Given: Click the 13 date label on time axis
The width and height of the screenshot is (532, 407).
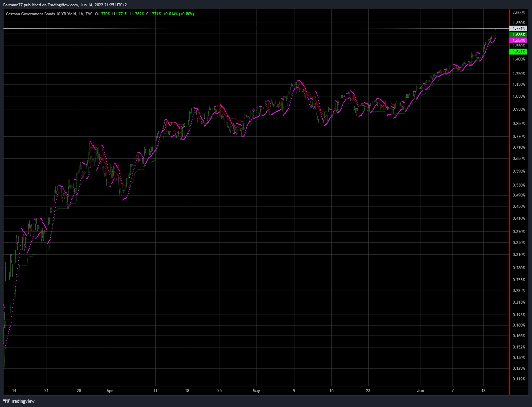Looking at the screenshot, I should (x=483, y=391).
